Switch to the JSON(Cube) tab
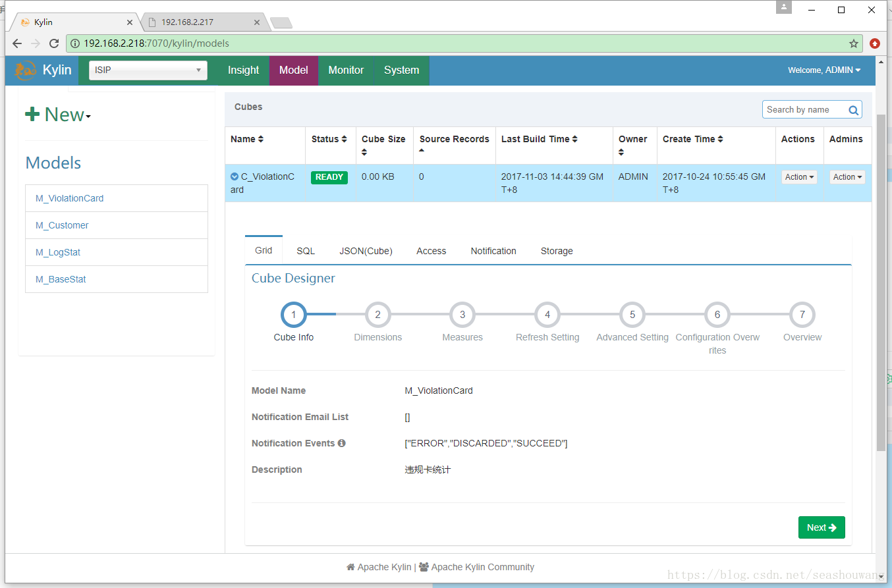Viewport: 892px width, 588px height. (366, 251)
